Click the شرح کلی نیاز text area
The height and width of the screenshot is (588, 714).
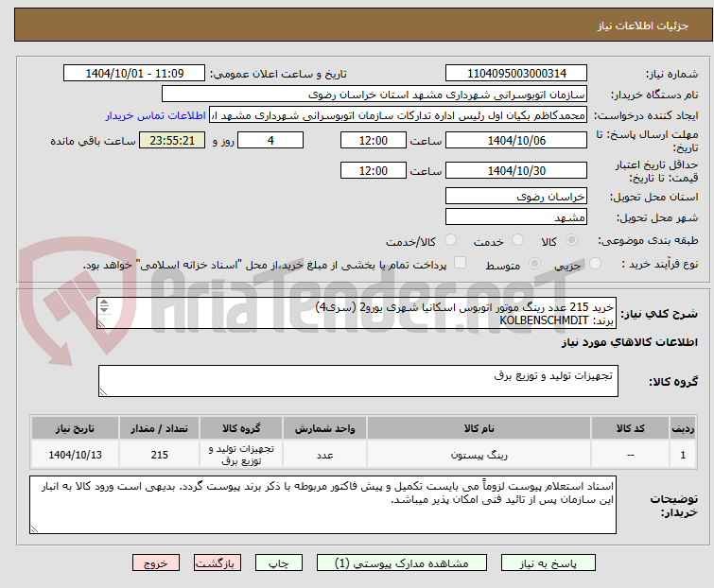pyautogui.click(x=357, y=313)
